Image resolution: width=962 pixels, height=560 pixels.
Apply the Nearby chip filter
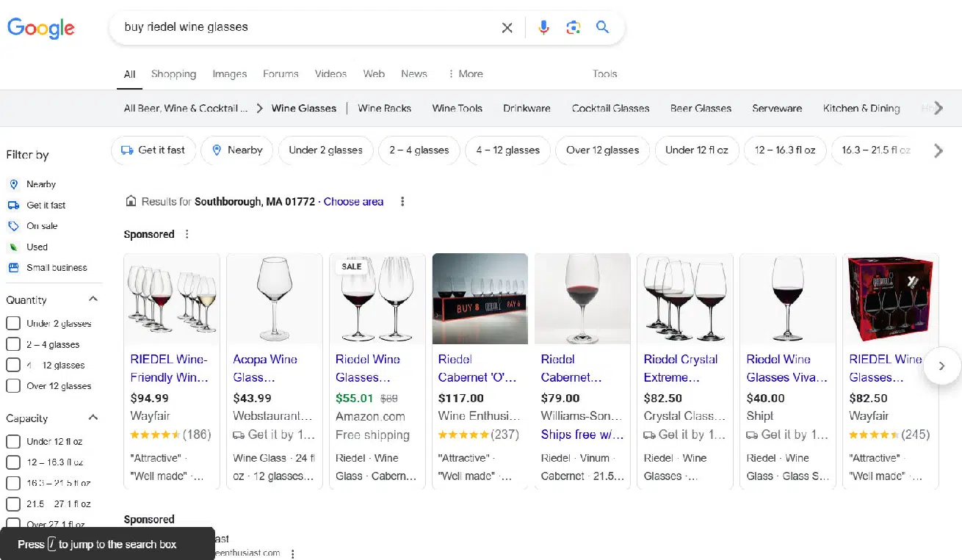click(236, 150)
